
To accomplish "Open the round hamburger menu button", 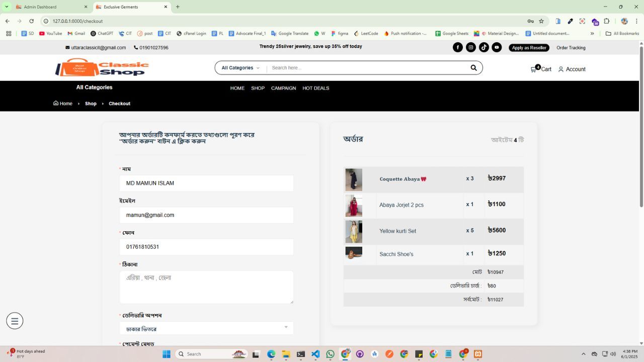I will 15,321.
